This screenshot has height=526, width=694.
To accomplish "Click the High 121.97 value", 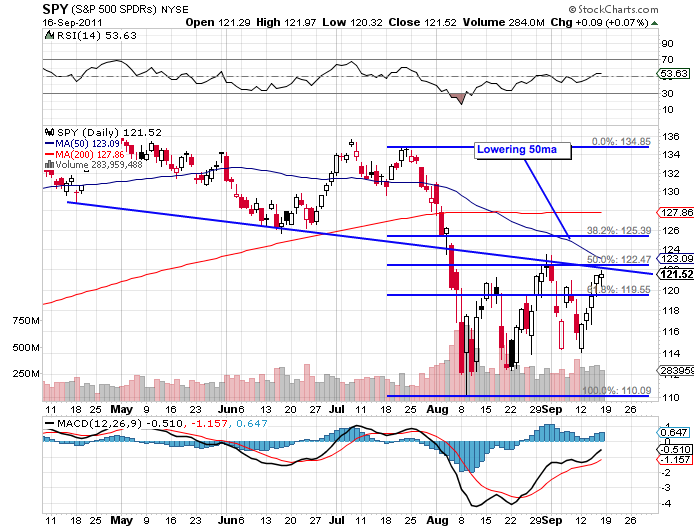I will [286, 22].
